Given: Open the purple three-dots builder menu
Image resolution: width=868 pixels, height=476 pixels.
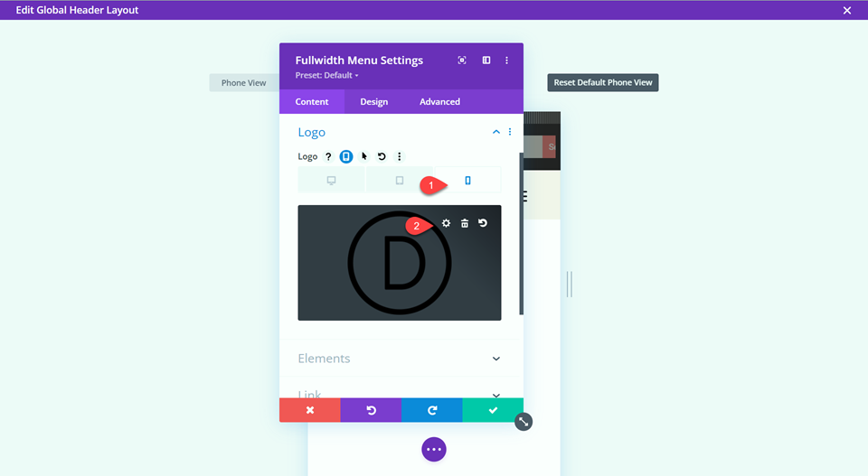Looking at the screenshot, I should [434, 450].
